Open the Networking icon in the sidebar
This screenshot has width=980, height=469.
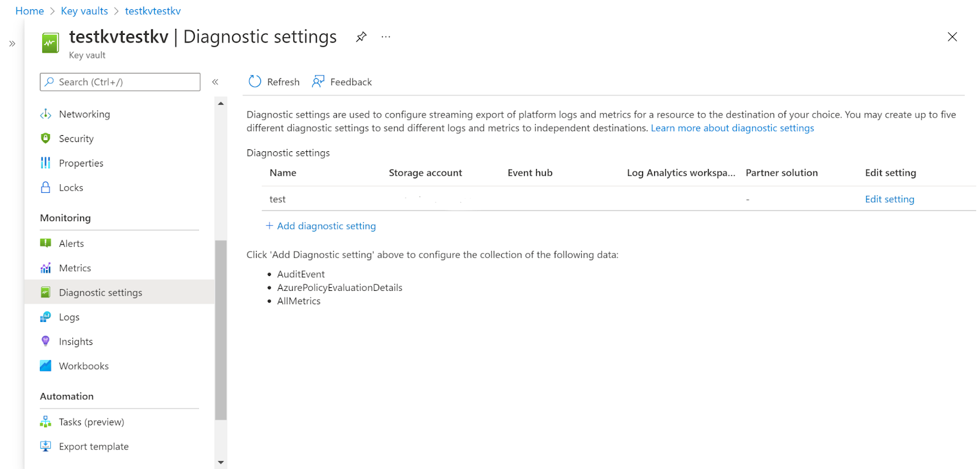(x=46, y=114)
